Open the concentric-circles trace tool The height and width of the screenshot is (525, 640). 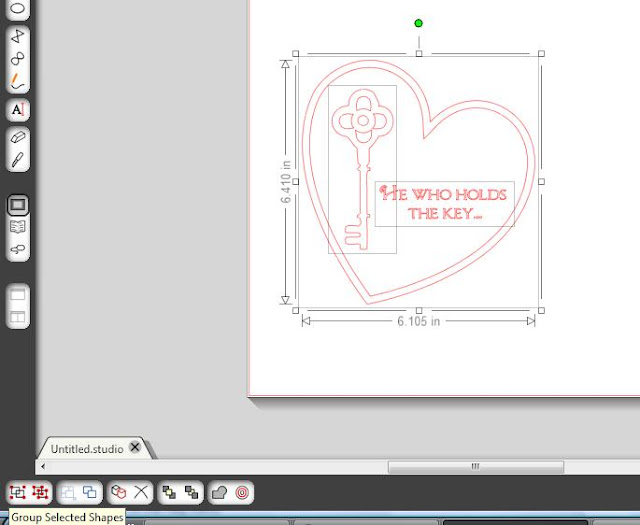coord(242,492)
